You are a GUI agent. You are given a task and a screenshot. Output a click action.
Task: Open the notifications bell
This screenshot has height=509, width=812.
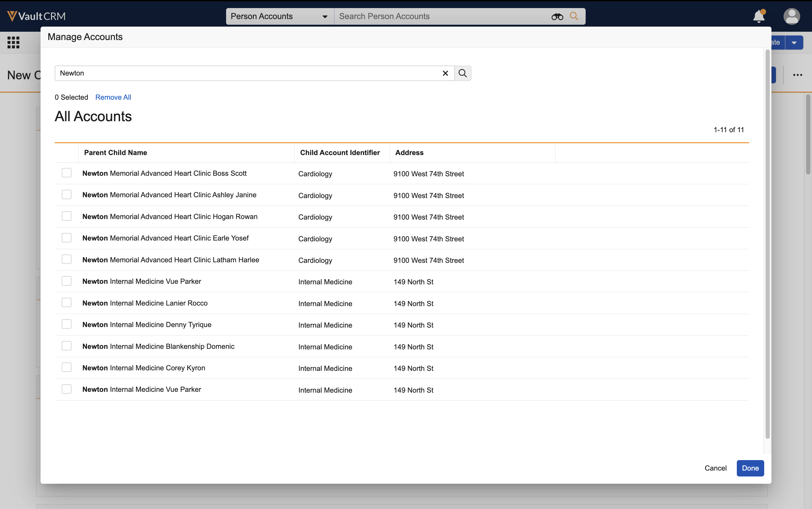pyautogui.click(x=759, y=16)
